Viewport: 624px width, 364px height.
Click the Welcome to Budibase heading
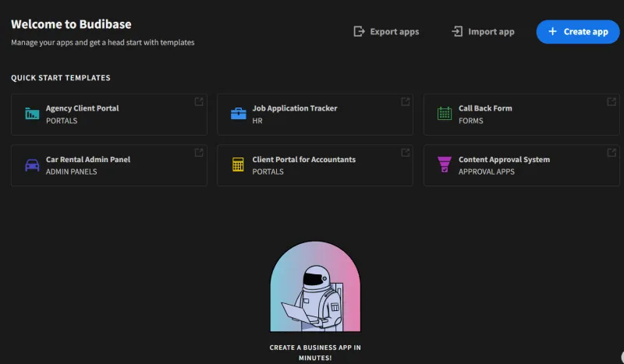coord(71,24)
